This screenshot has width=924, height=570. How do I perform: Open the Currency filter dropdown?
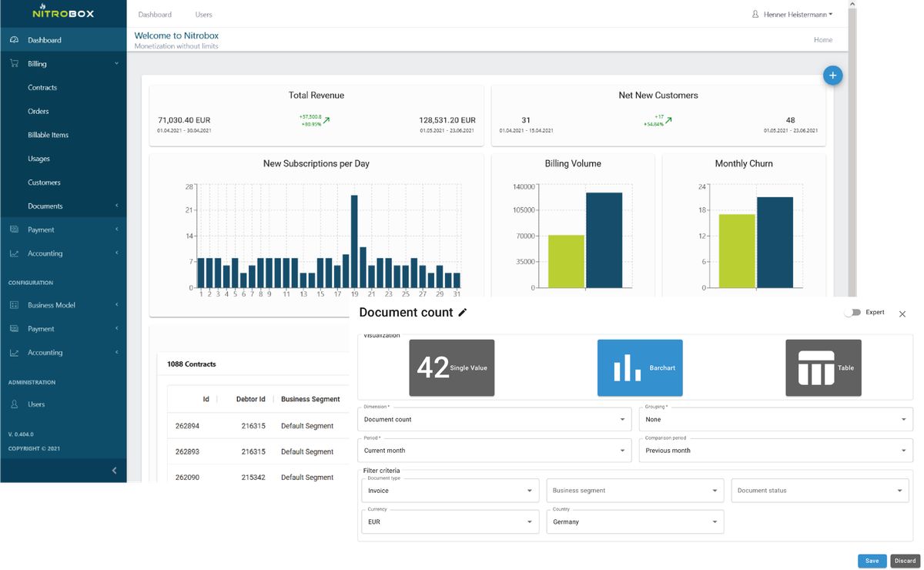pyautogui.click(x=450, y=521)
